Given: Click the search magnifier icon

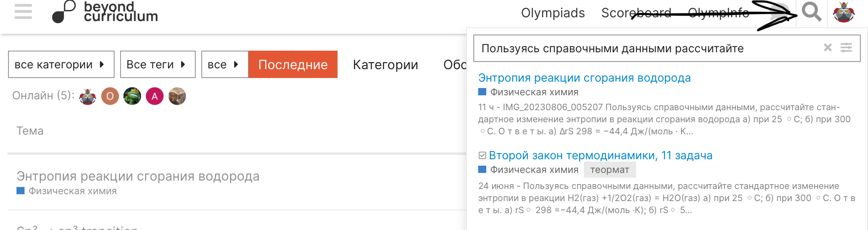Looking at the screenshot, I should [811, 12].
